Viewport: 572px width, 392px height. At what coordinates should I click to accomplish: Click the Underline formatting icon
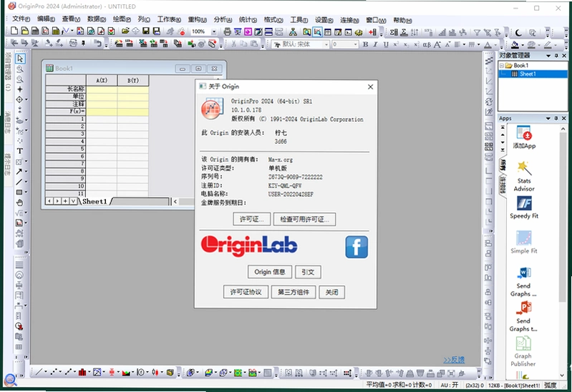point(386,44)
